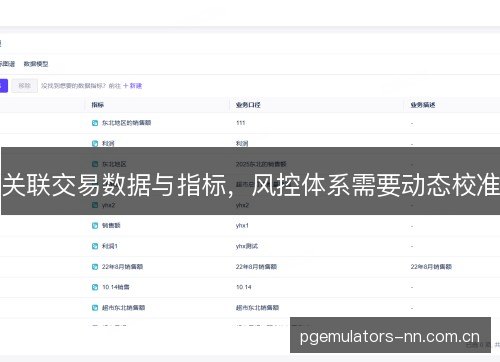Select 22年8月销售额 in the 业务描述 column
This screenshot has width=500, height=362.
tap(431, 267)
